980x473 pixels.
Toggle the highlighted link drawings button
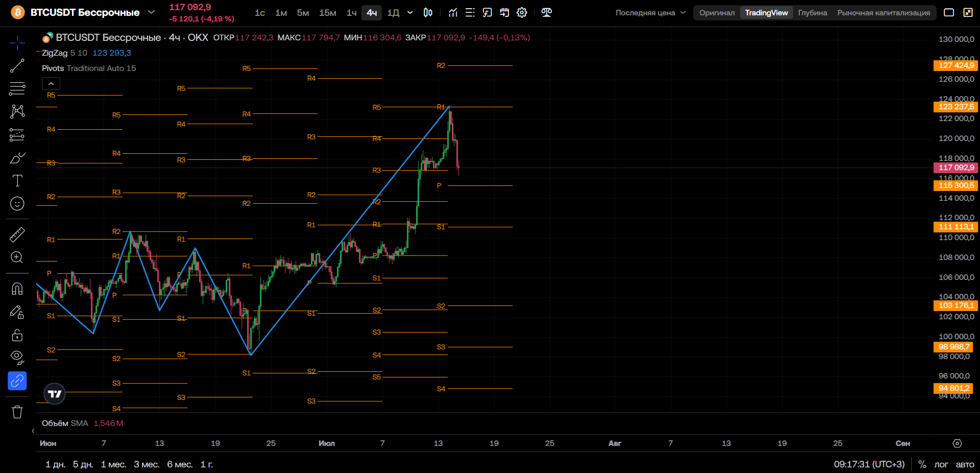[x=17, y=381]
